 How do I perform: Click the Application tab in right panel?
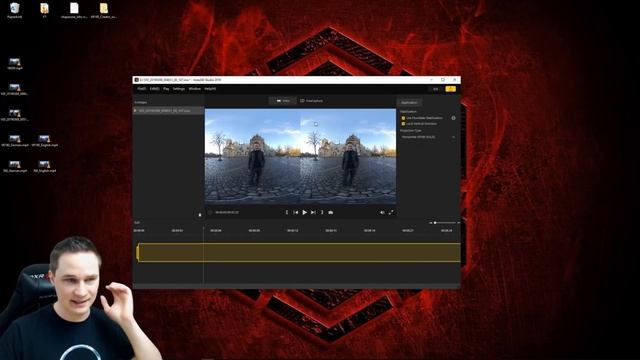pos(409,102)
